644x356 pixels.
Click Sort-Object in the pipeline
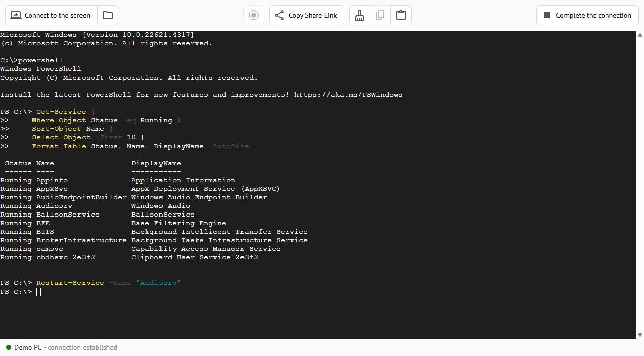point(56,129)
